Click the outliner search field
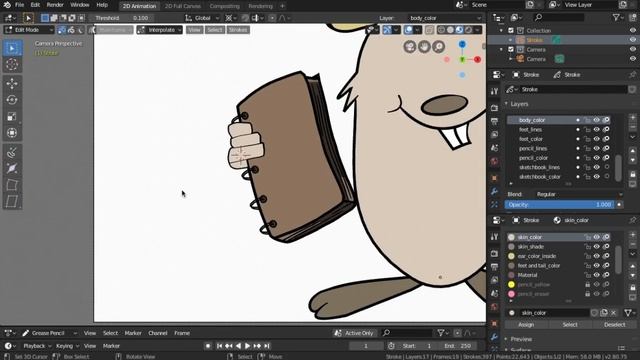 pyautogui.click(x=559, y=17)
